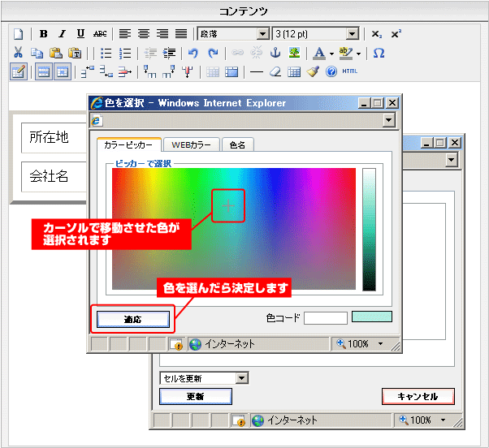
Task: Click the 適応 apply button
Action: (x=133, y=319)
